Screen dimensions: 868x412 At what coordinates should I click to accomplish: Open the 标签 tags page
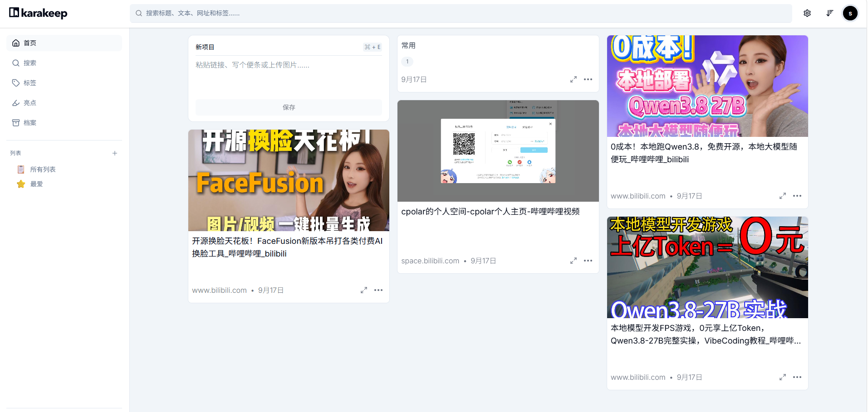pyautogui.click(x=64, y=83)
